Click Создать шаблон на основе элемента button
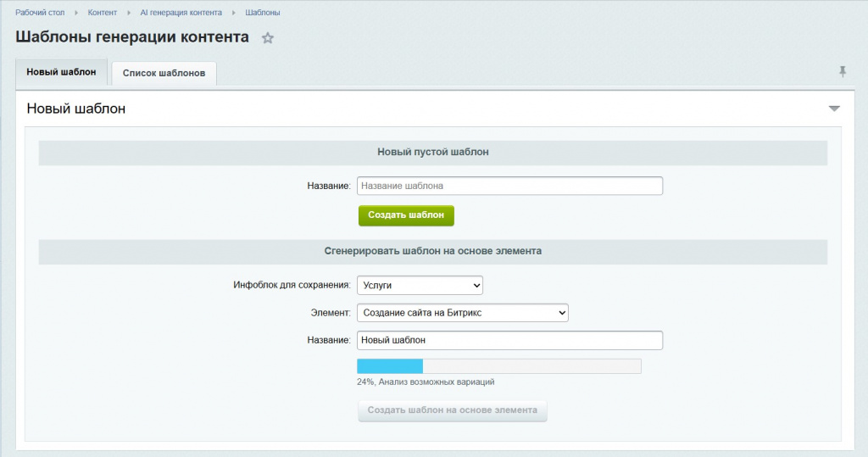Viewport: 868px width, 457px height. coord(453,410)
